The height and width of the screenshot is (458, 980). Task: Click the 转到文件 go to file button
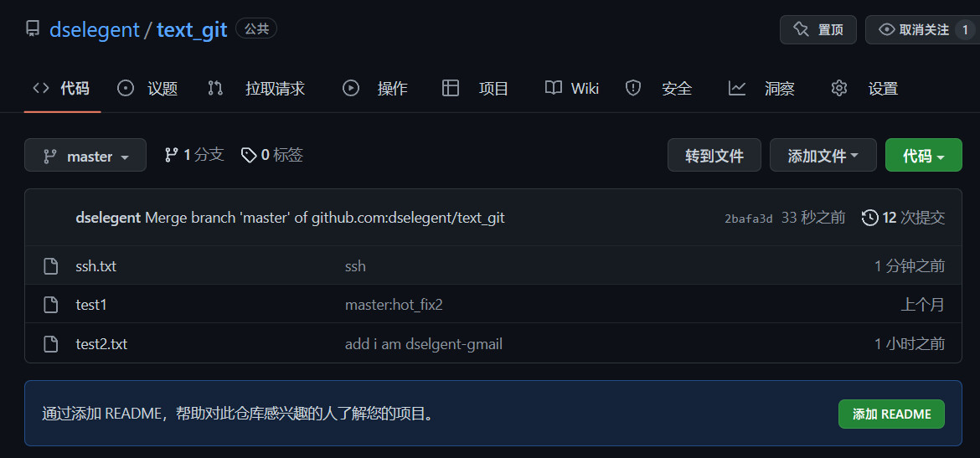click(x=714, y=155)
